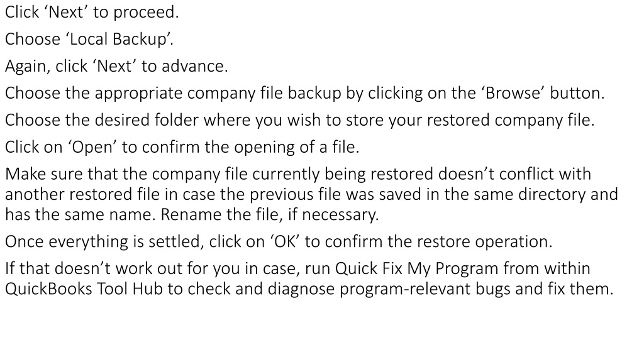Image resolution: width=644 pixels, height=362 pixels.
Task: Click the quoted 'OK' text
Action: pos(285,242)
